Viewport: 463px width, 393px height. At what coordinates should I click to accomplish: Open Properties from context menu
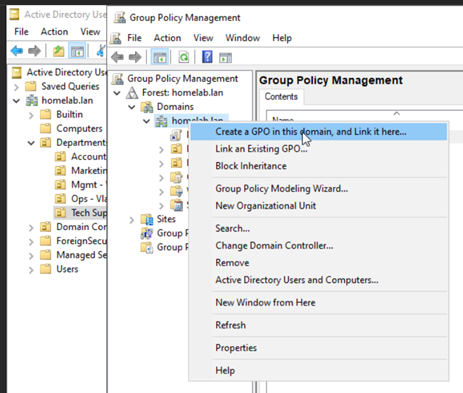click(x=319, y=348)
